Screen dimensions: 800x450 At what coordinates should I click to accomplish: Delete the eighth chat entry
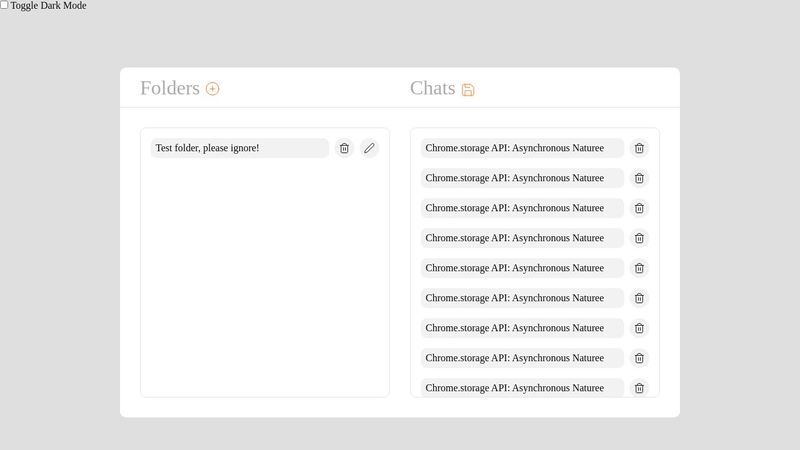point(639,358)
